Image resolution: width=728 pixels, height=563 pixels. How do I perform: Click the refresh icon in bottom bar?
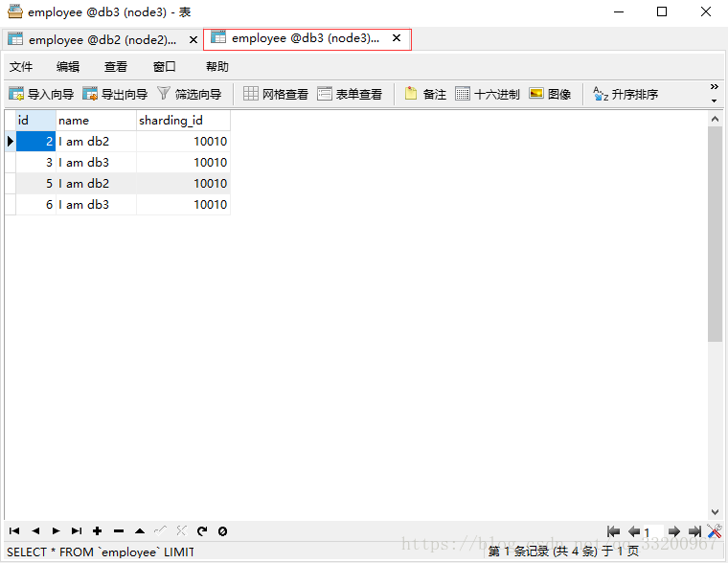[x=202, y=530]
